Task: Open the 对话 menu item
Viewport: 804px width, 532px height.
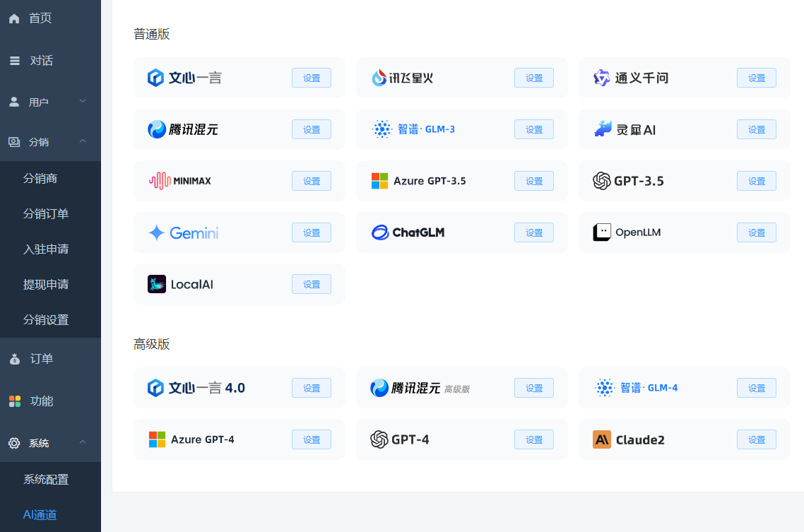Action: tap(50, 61)
